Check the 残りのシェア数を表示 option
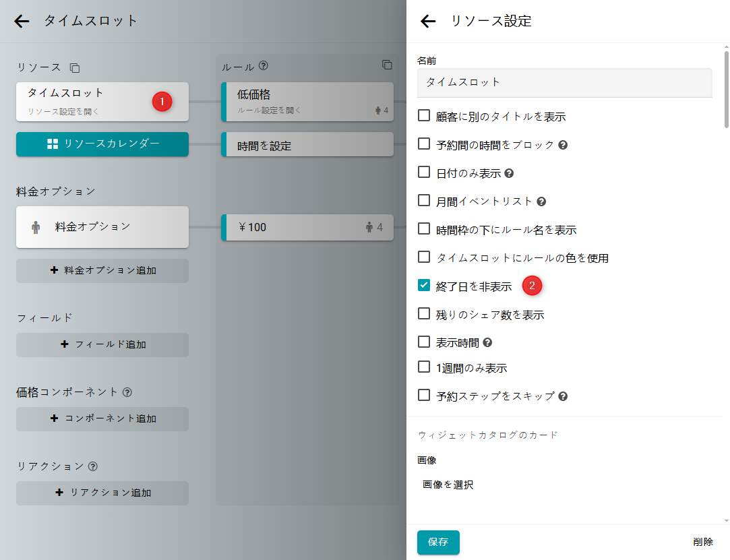Screen dimensions: 730x560 [x=424, y=313]
